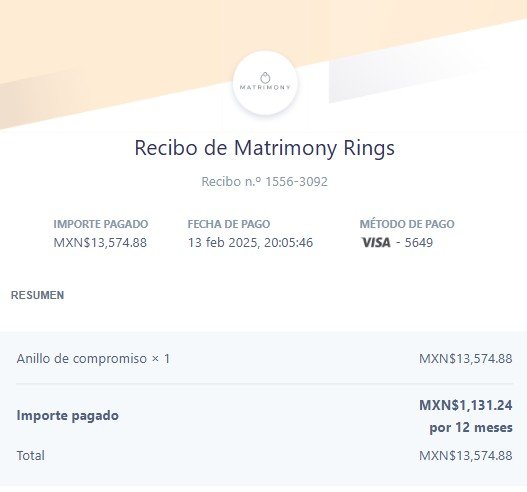Click the line item price for Anillo de compromiso
The width and height of the screenshot is (527, 492).
tap(465, 359)
